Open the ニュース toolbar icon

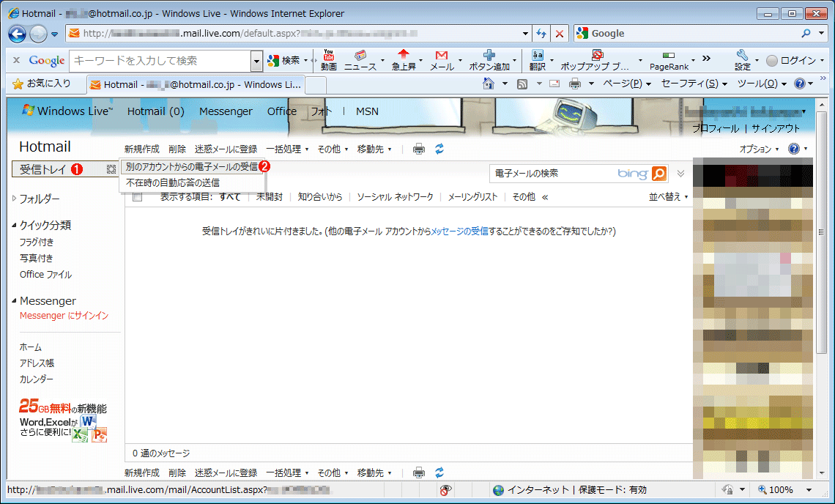[360, 60]
